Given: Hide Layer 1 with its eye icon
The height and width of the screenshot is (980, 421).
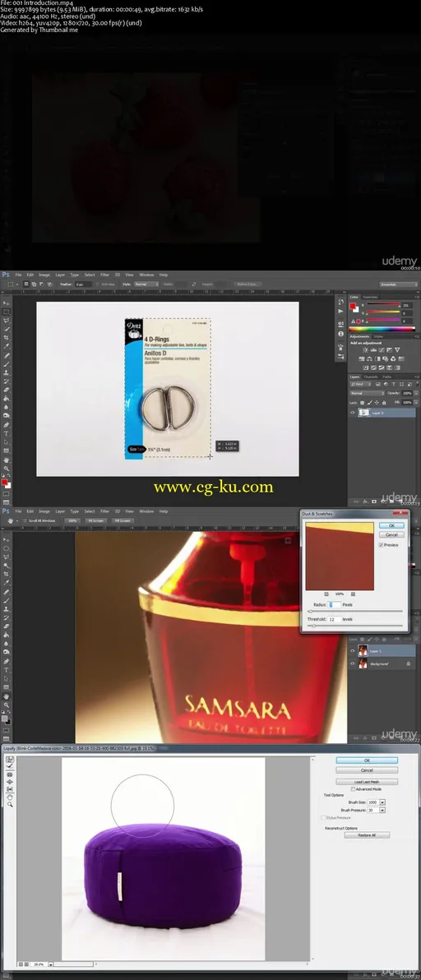Looking at the screenshot, I should pyautogui.click(x=352, y=650).
